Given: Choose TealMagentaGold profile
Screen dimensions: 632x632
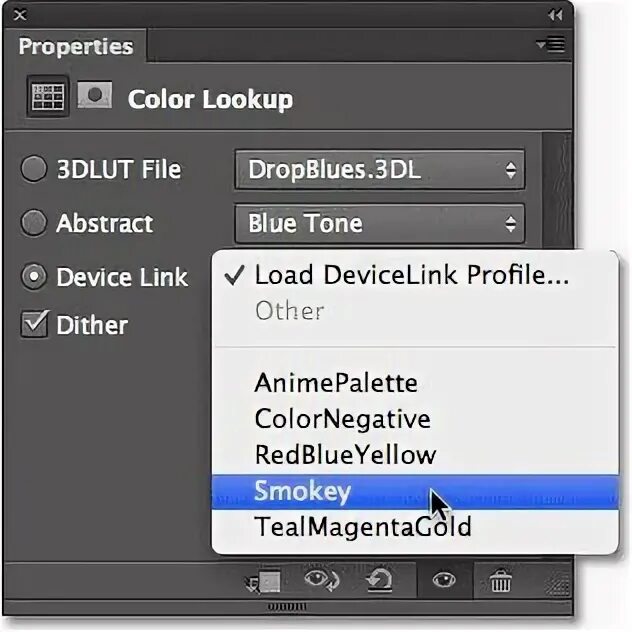Looking at the screenshot, I should pos(362,526).
